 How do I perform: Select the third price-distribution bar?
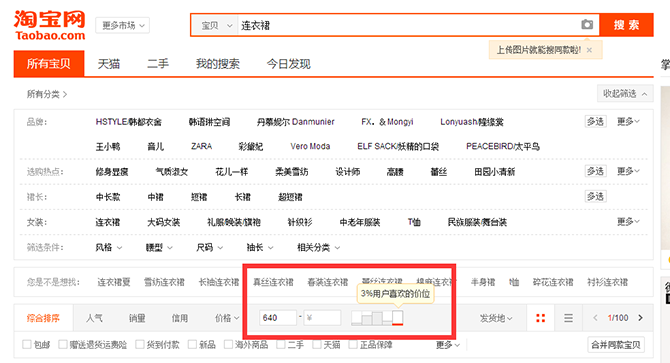pos(377,318)
